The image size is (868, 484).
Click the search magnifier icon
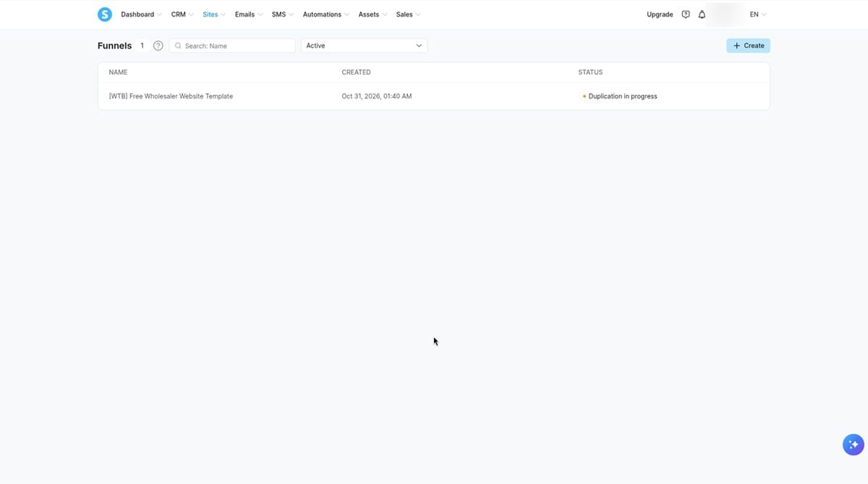pyautogui.click(x=178, y=46)
